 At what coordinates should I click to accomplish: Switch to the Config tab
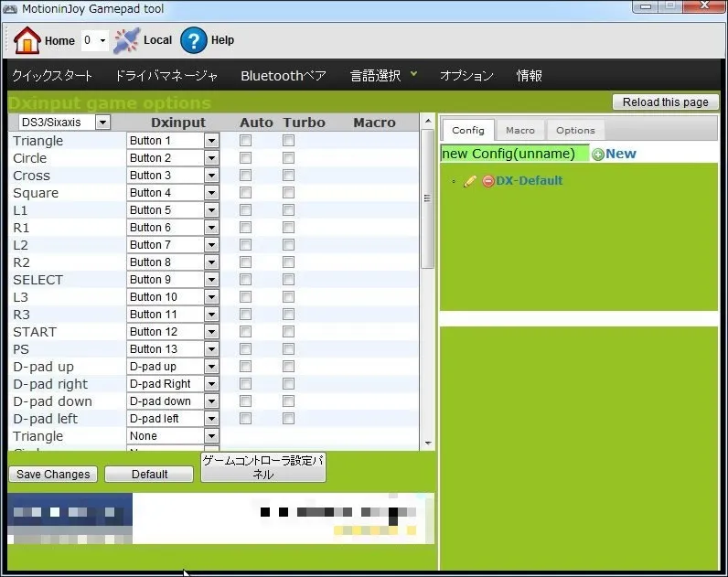coord(468,131)
